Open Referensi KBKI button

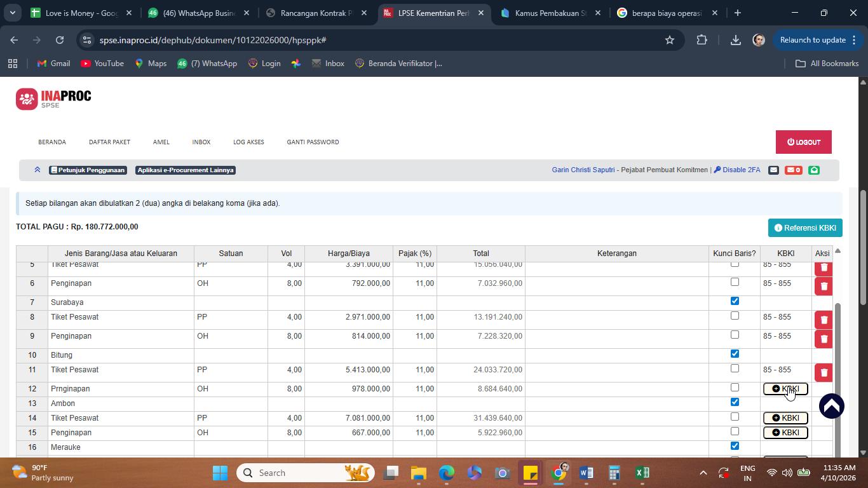point(805,228)
